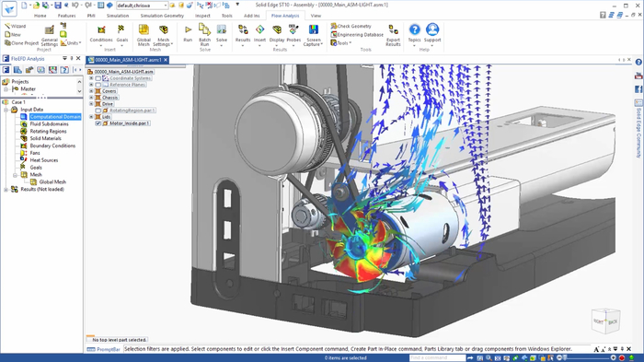Open the Global Mesh tool
Image resolution: width=644 pixels, height=362 pixels.
click(x=144, y=35)
